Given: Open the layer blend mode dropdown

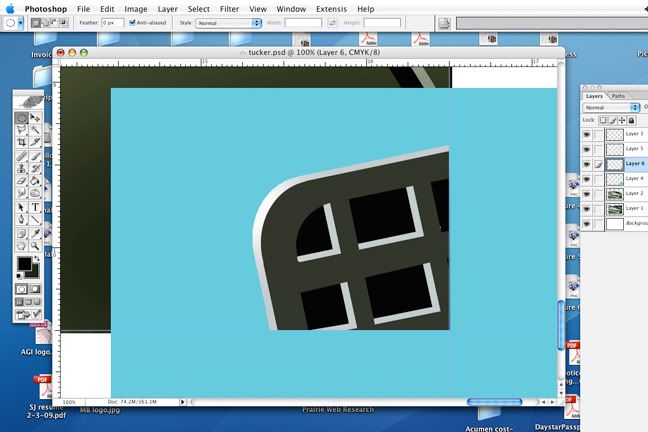Looking at the screenshot, I should tap(611, 107).
